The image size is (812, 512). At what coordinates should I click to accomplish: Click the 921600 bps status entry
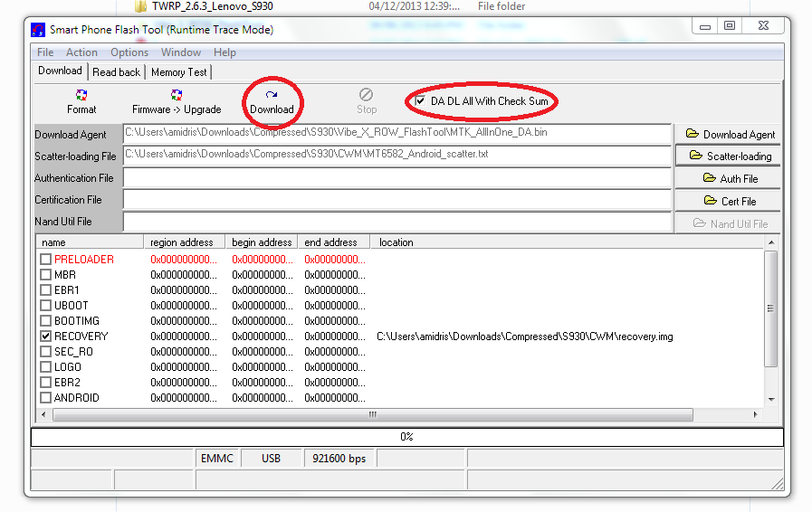coord(339,458)
